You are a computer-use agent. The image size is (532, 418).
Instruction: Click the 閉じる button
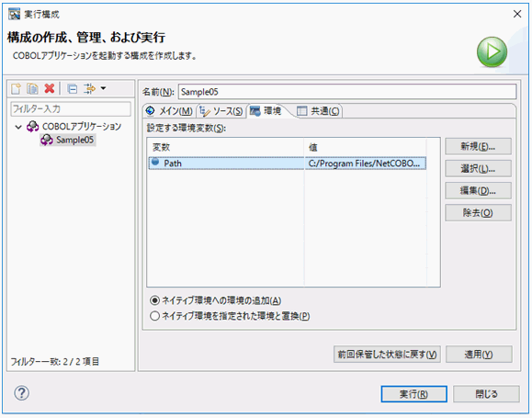click(486, 394)
